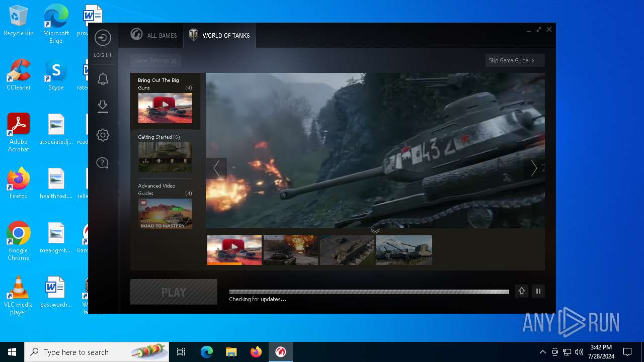Open meangmt image file on desktop
Viewport: 644px width, 362px height.
(x=56, y=238)
